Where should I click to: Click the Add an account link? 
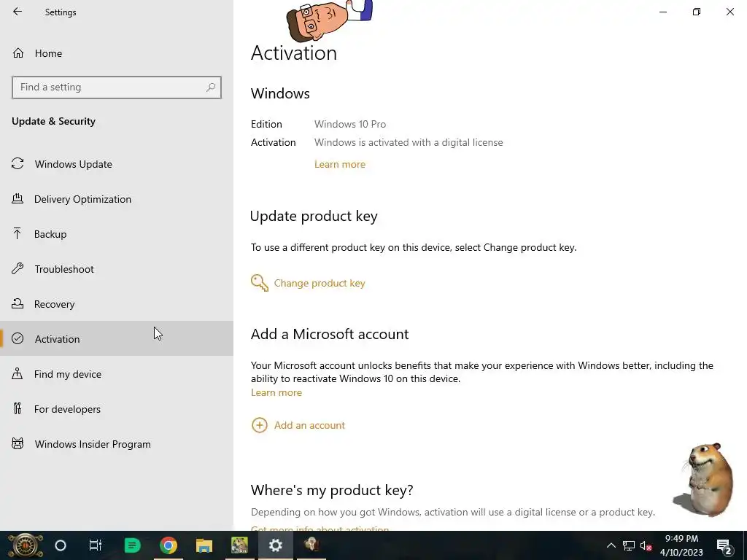pyautogui.click(x=309, y=425)
